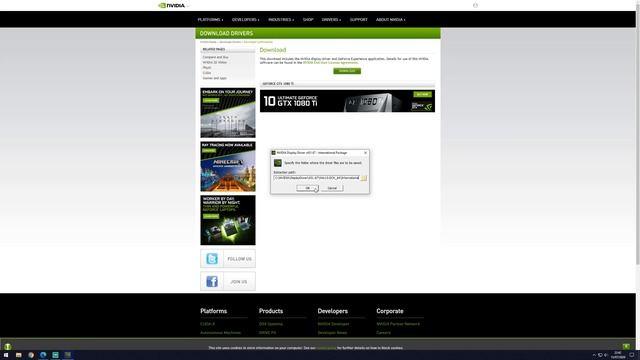
Task: Open the Worker By Day GeForce laptops ad
Action: (x=228, y=220)
